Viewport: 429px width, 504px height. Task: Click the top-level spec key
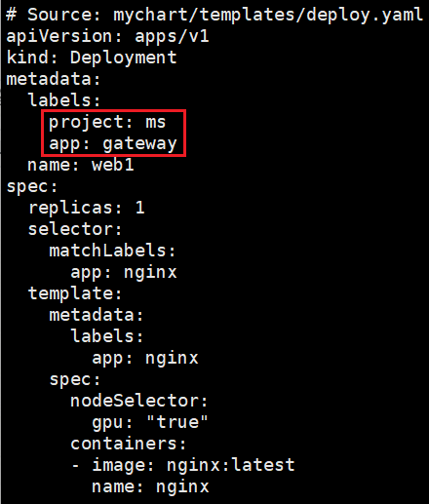(32, 187)
